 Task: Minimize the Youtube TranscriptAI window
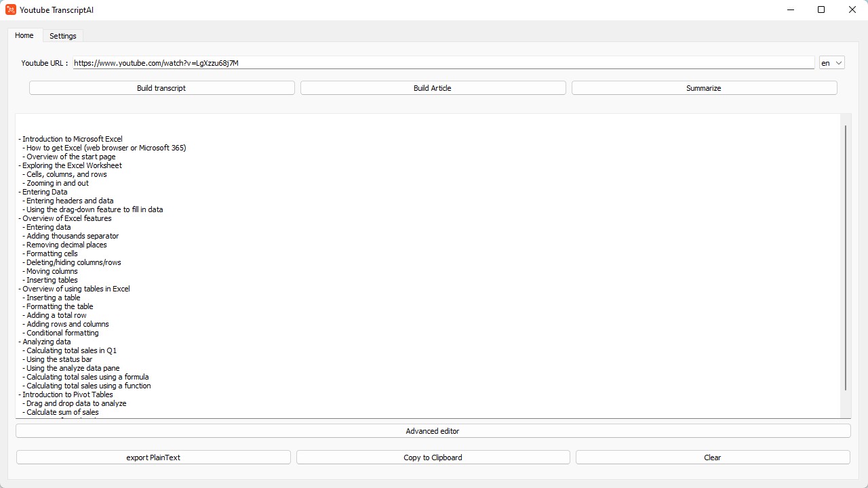pyautogui.click(x=791, y=9)
